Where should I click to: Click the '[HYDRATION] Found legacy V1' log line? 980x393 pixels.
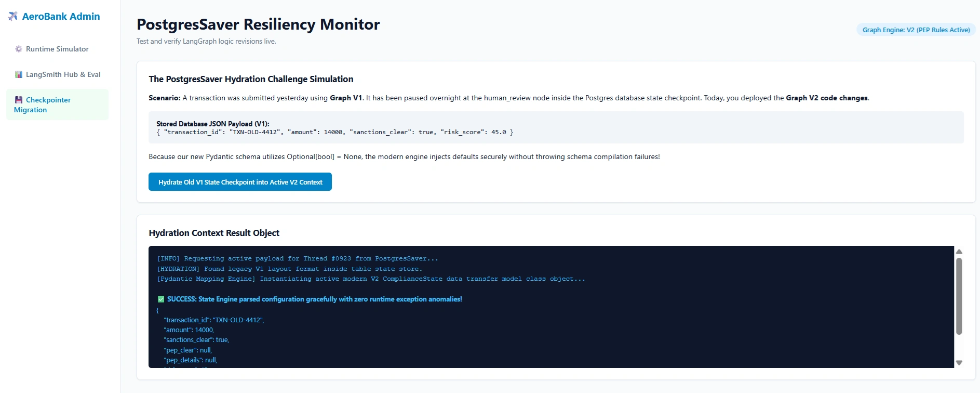pyautogui.click(x=290, y=269)
